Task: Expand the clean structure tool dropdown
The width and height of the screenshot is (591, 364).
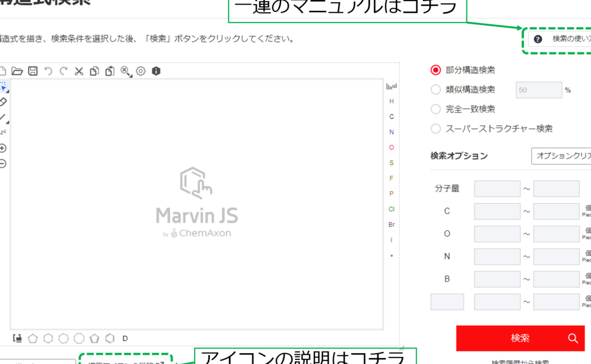Action: tap(131, 76)
